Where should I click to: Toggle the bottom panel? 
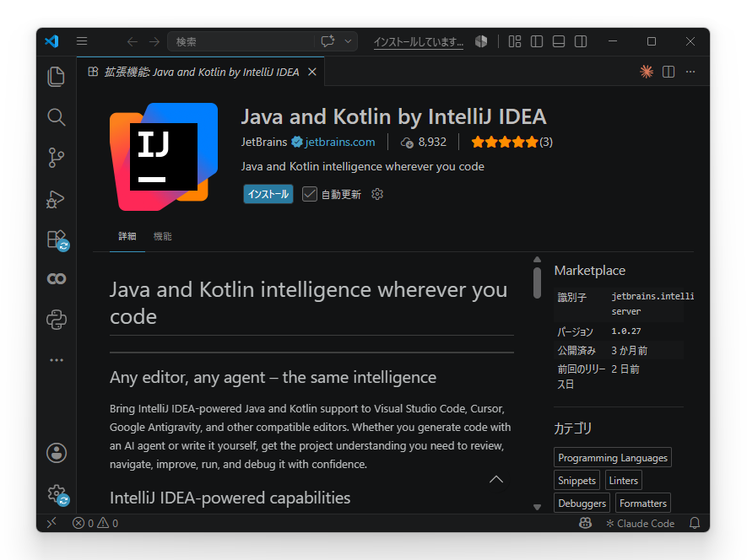coord(559,41)
